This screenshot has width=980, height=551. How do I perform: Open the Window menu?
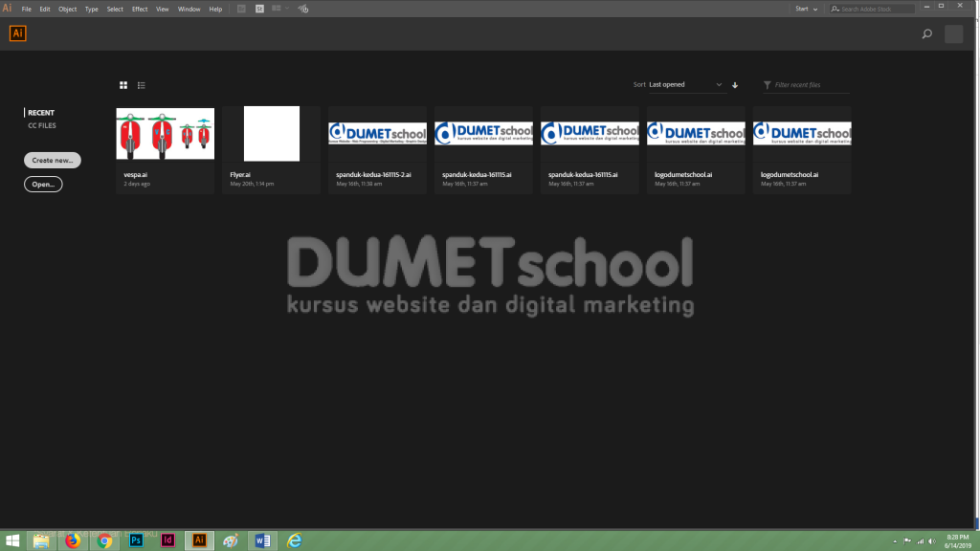[x=189, y=9]
